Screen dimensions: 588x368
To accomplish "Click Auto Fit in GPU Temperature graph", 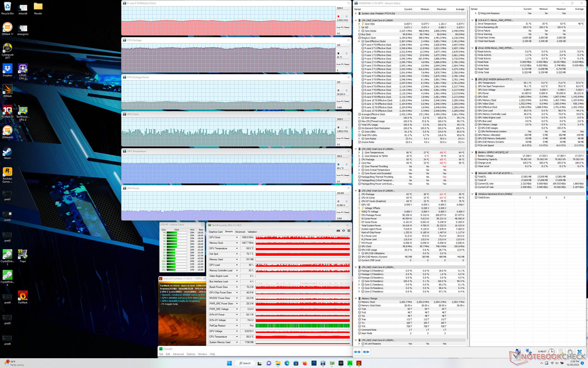I will [x=340, y=175].
